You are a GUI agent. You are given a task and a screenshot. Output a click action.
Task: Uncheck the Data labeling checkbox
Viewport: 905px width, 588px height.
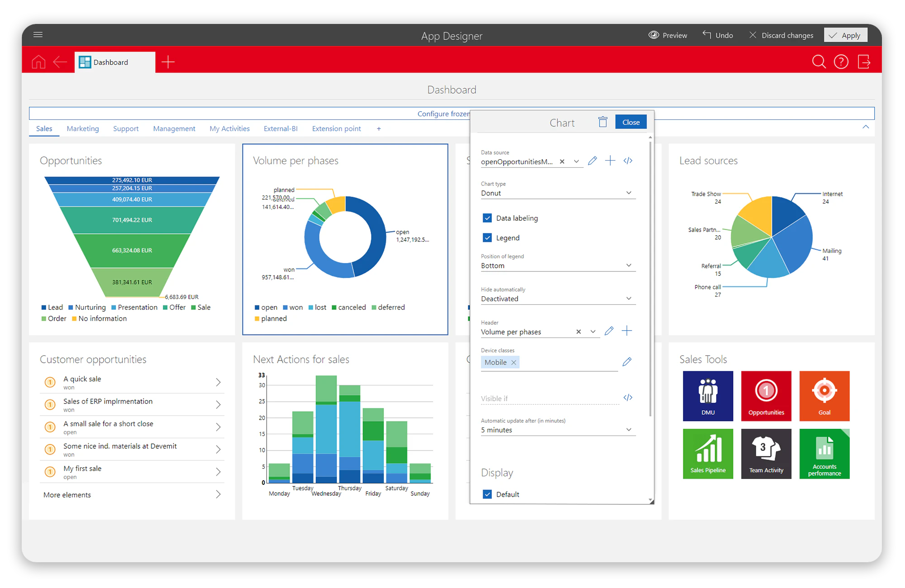(487, 218)
